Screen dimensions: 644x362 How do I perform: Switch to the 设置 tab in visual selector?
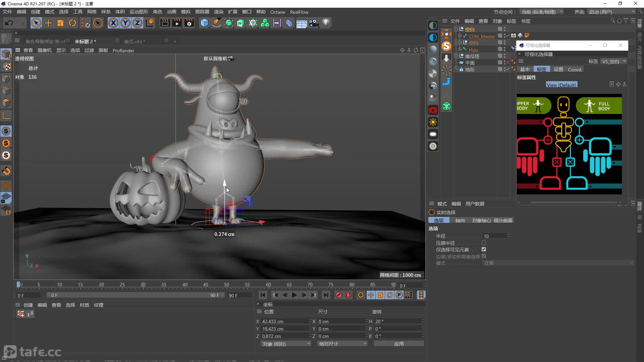coord(558,69)
